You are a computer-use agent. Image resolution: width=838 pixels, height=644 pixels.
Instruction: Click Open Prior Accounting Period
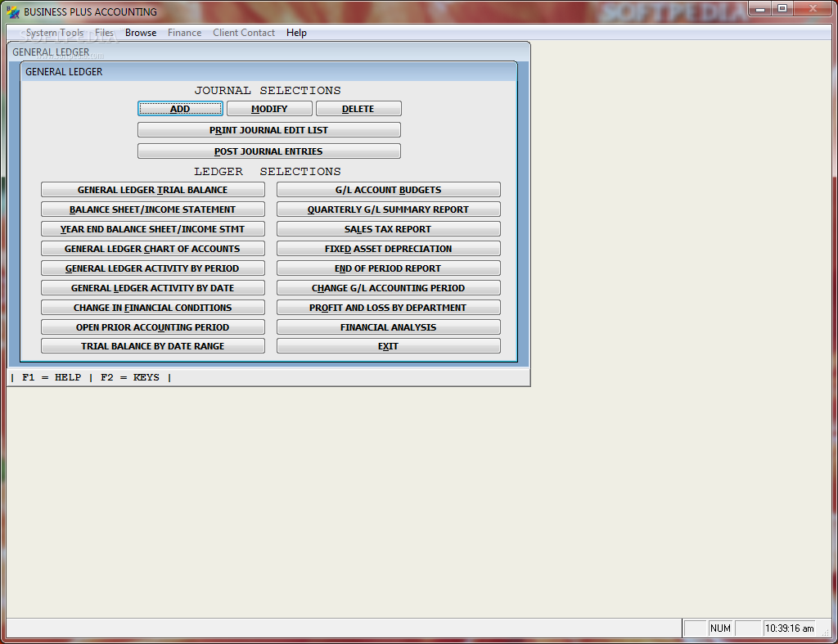[x=153, y=327]
